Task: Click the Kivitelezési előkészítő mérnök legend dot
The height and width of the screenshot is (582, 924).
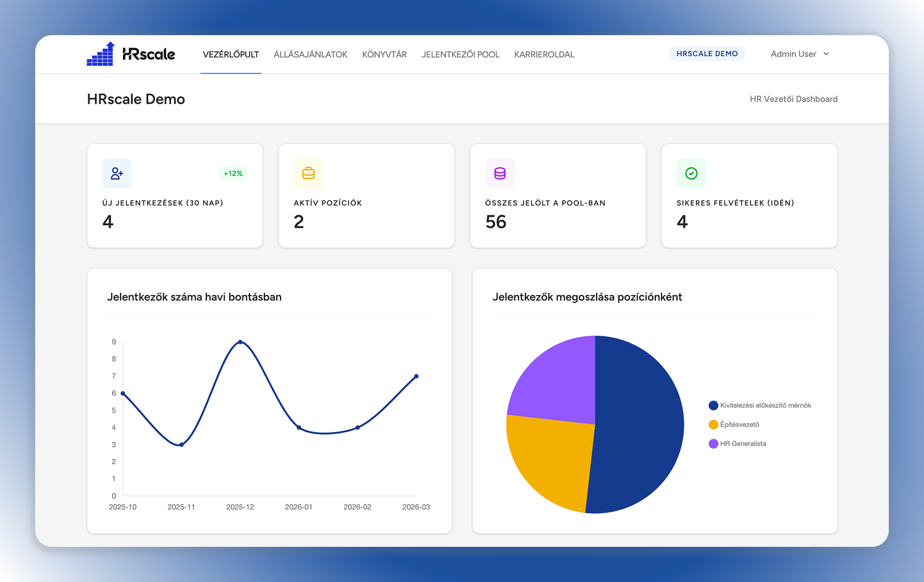Action: pos(713,405)
